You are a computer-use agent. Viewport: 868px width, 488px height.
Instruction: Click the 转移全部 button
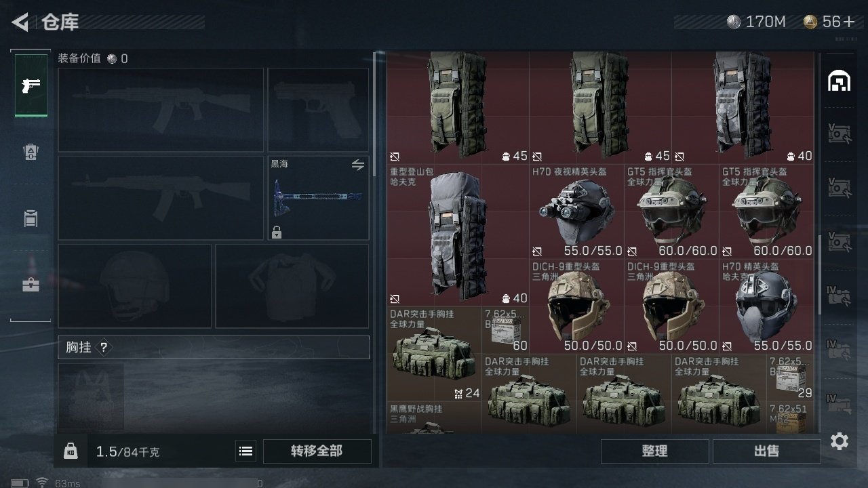coord(317,451)
